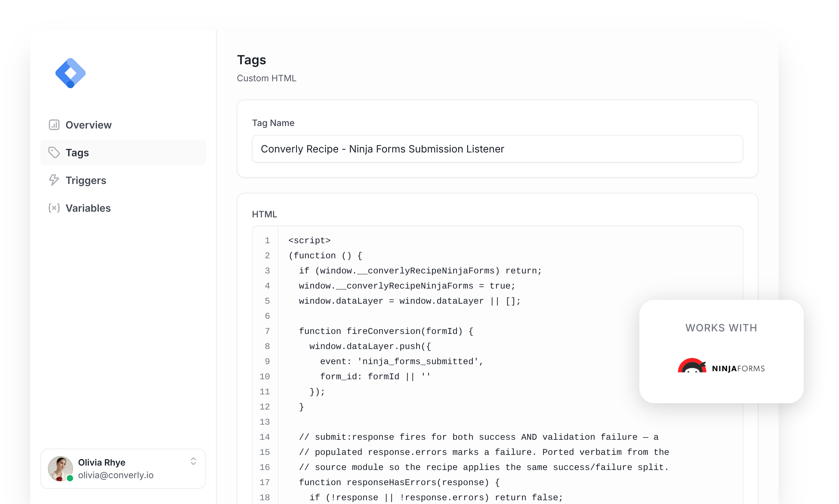Click the 'window.dataLayer = window.dataLayer || [];' line
The image size is (839, 504).
[x=409, y=301]
